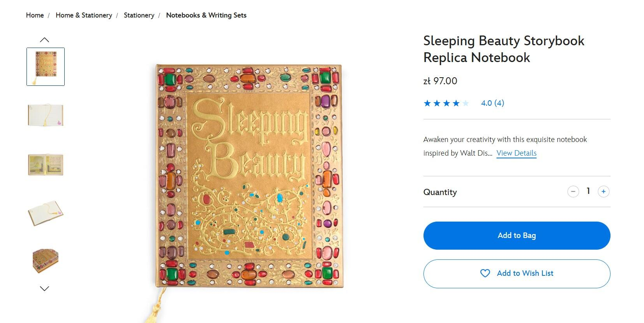Open Notebooks & Writing Sets breadcrumb
The height and width of the screenshot is (323, 644).
(x=206, y=15)
